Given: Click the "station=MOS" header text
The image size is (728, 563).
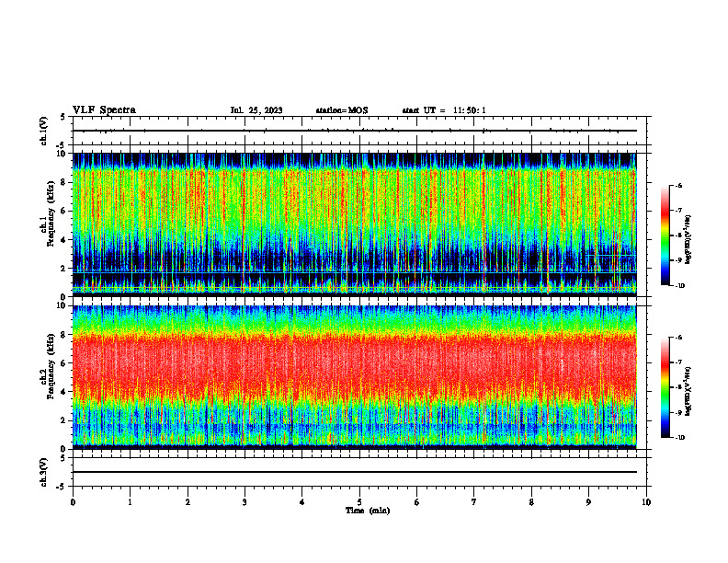Looking at the screenshot, I should pos(342,110).
